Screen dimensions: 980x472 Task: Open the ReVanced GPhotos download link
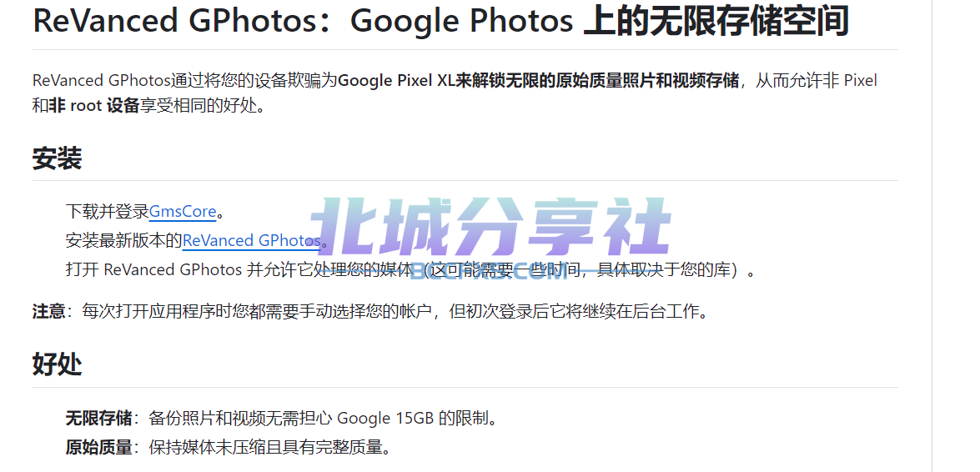click(x=251, y=241)
